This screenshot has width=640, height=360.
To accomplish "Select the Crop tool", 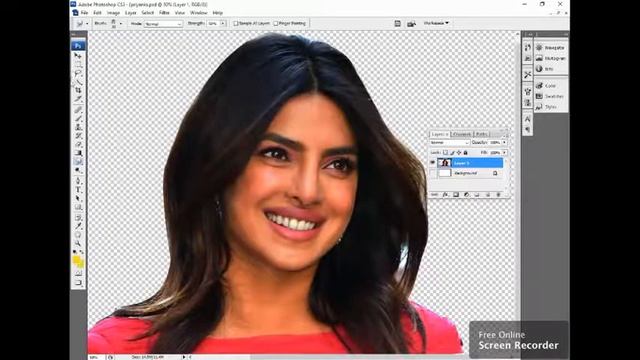I will (x=78, y=90).
